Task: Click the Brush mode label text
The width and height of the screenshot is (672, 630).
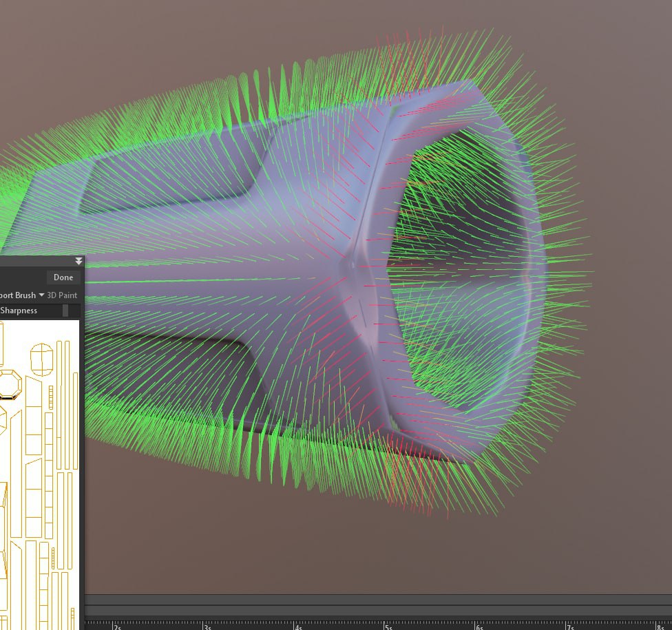Action: [18, 295]
